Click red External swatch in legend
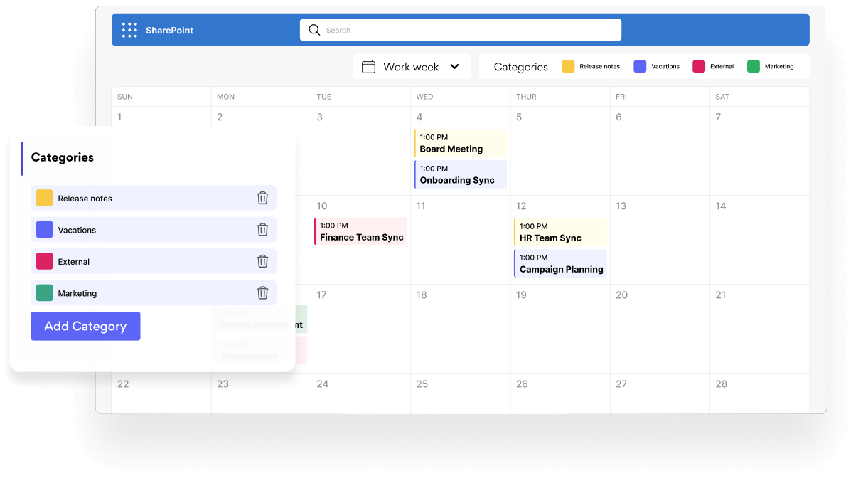Image resolution: width=868 pixels, height=491 pixels. (x=699, y=66)
